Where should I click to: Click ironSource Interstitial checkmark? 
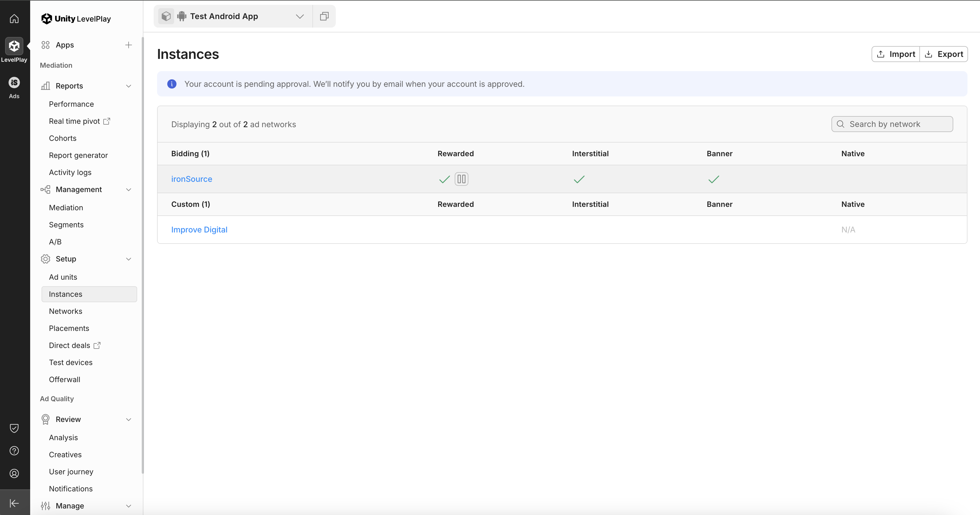pos(579,179)
